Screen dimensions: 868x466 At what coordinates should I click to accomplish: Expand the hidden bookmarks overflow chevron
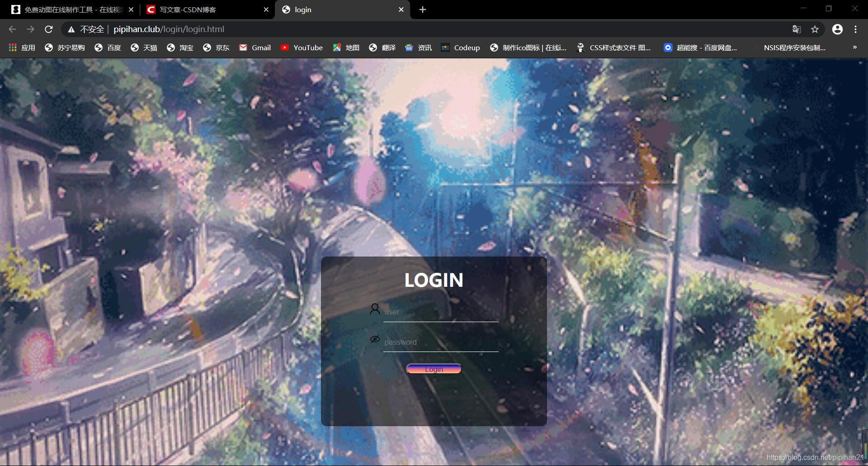(854, 47)
